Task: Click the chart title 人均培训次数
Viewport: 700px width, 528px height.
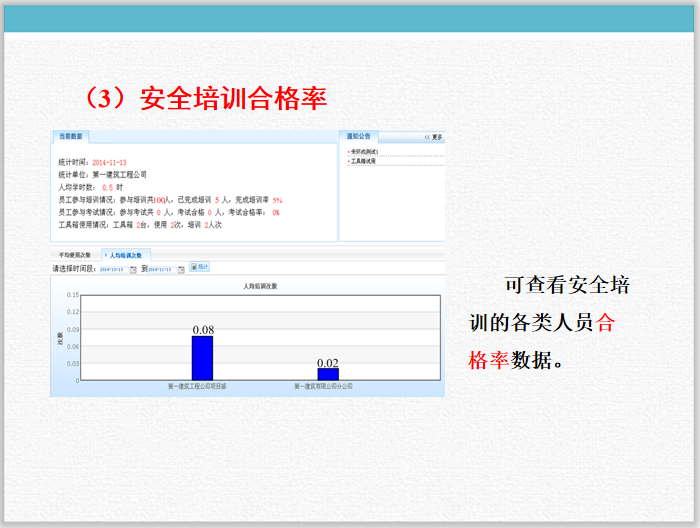Action: [261, 286]
